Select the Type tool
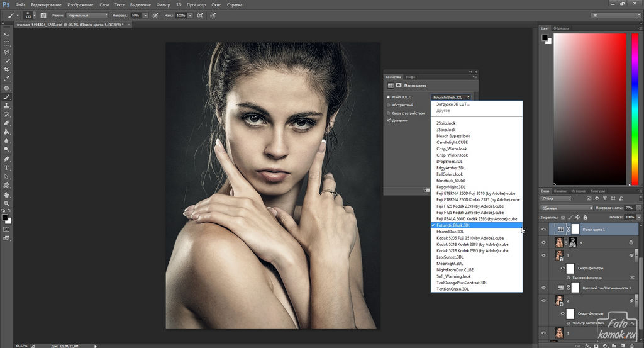Viewport: 644px width, 348px height. (6, 167)
